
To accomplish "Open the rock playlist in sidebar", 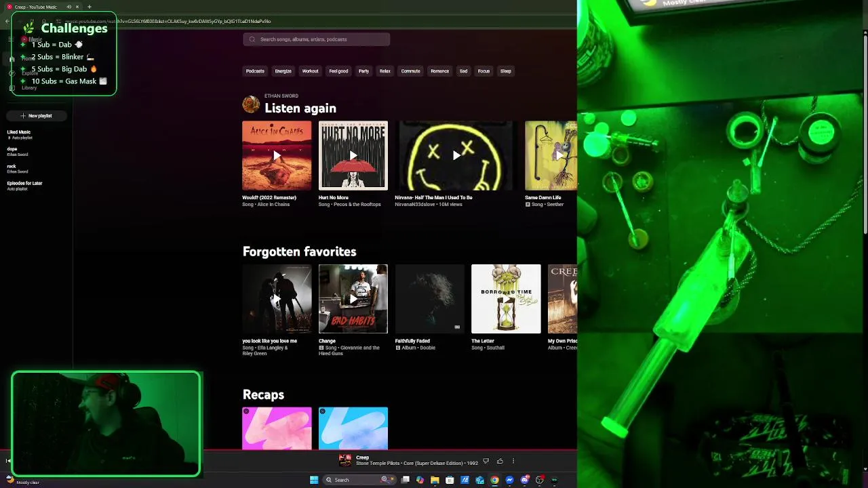I will pos(18,168).
